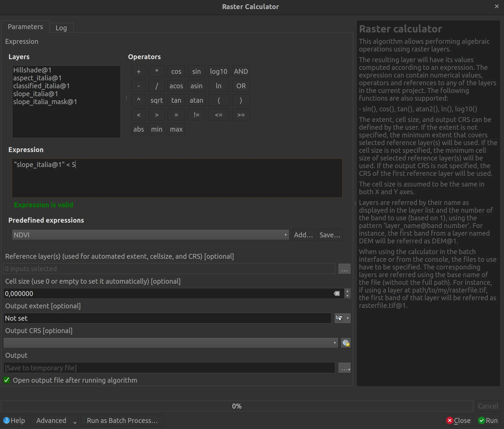
Task: Click the abs operator button
Action: 139,129
